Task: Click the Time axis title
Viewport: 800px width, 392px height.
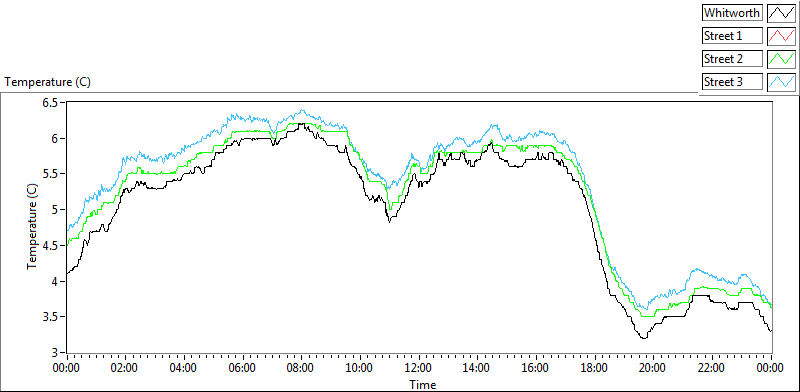Action: 422,384
